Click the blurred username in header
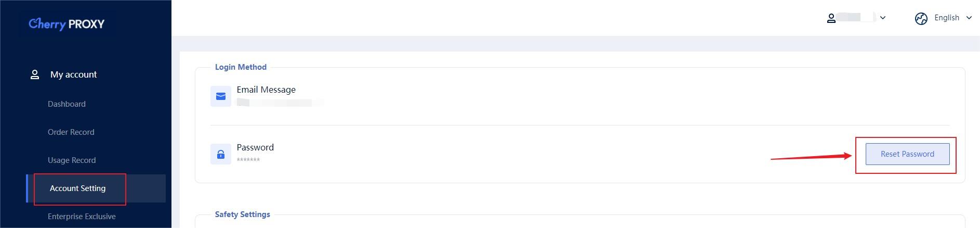The width and height of the screenshot is (980, 228). pyautogui.click(x=856, y=18)
